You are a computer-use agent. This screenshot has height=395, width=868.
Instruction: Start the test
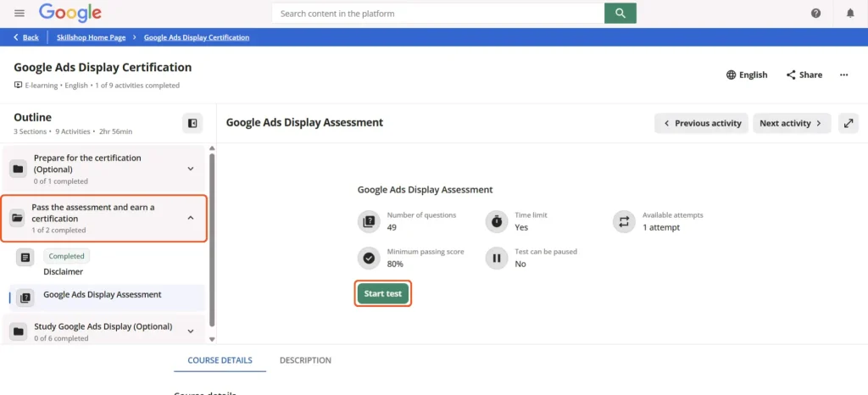point(383,294)
